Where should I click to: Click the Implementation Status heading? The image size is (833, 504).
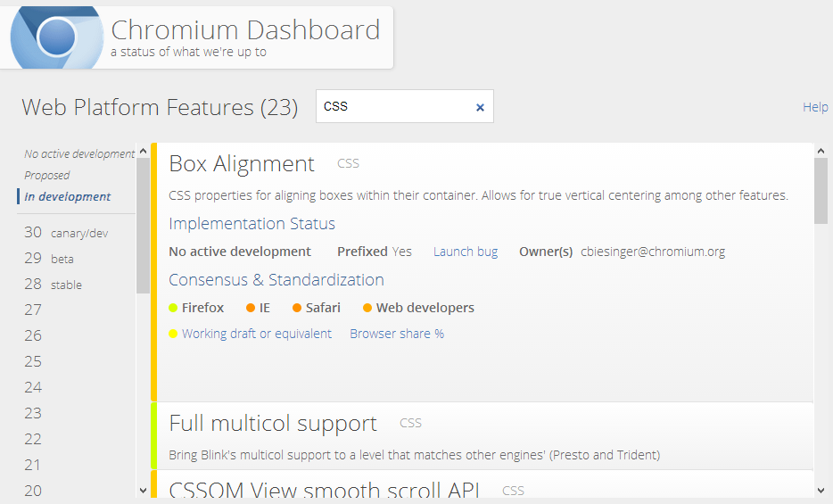click(x=252, y=224)
